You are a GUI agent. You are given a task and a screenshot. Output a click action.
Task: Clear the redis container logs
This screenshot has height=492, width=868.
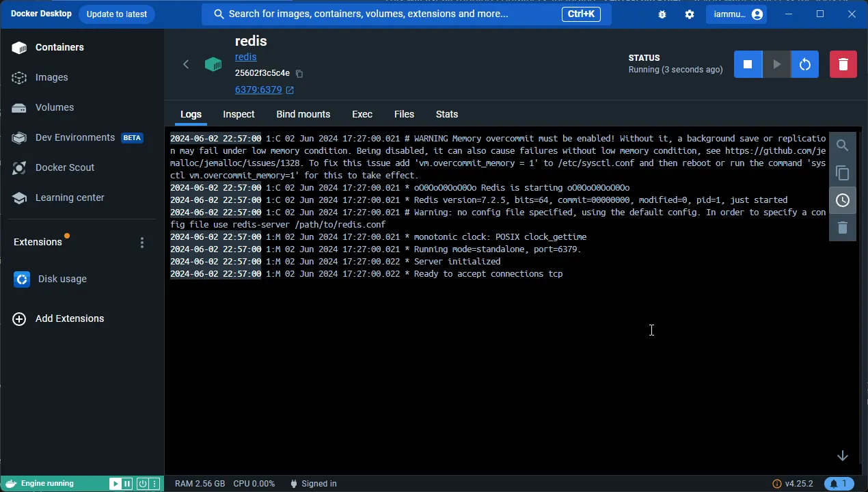[x=842, y=228]
